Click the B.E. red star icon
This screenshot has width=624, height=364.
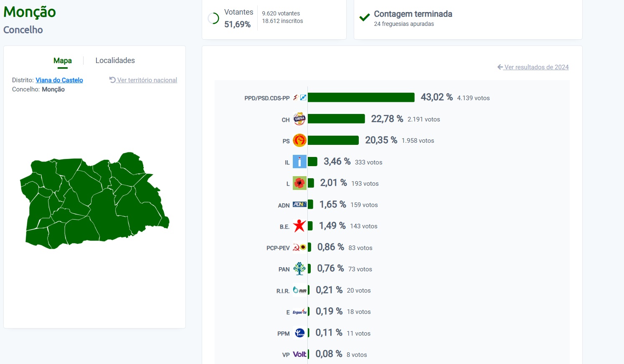pyautogui.click(x=299, y=226)
